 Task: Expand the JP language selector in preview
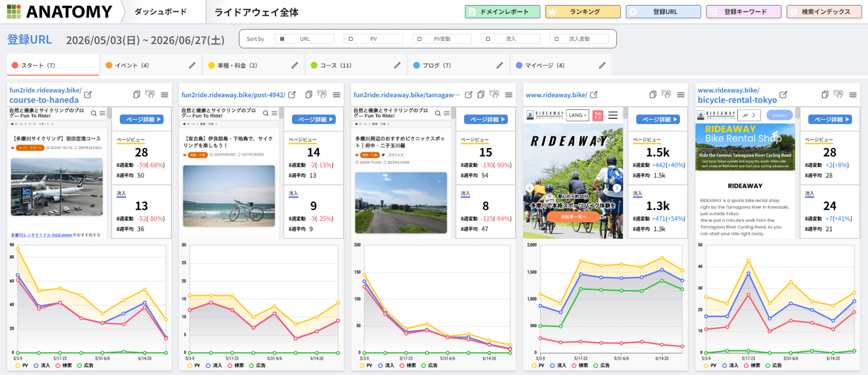point(749,115)
